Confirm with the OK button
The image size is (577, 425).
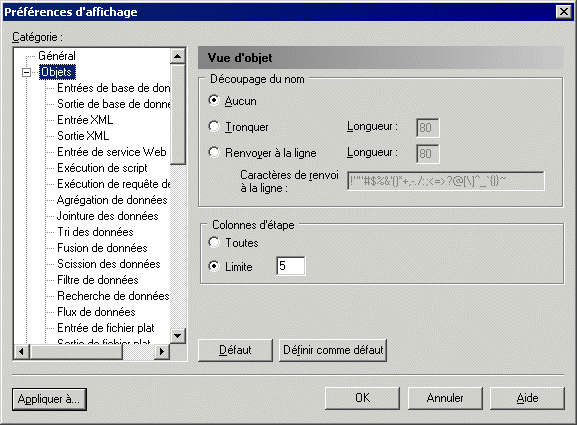click(x=362, y=398)
